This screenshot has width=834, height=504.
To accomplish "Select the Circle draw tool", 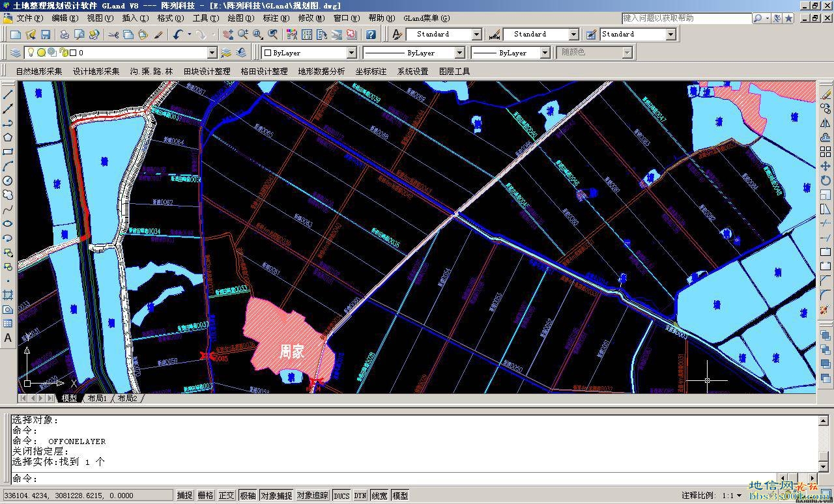I will coord(8,180).
